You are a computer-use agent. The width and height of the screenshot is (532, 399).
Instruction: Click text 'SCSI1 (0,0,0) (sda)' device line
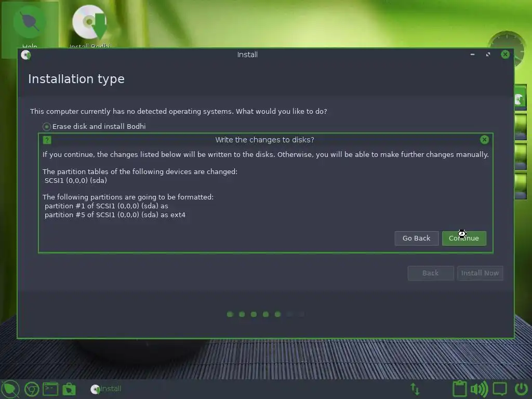coord(76,180)
